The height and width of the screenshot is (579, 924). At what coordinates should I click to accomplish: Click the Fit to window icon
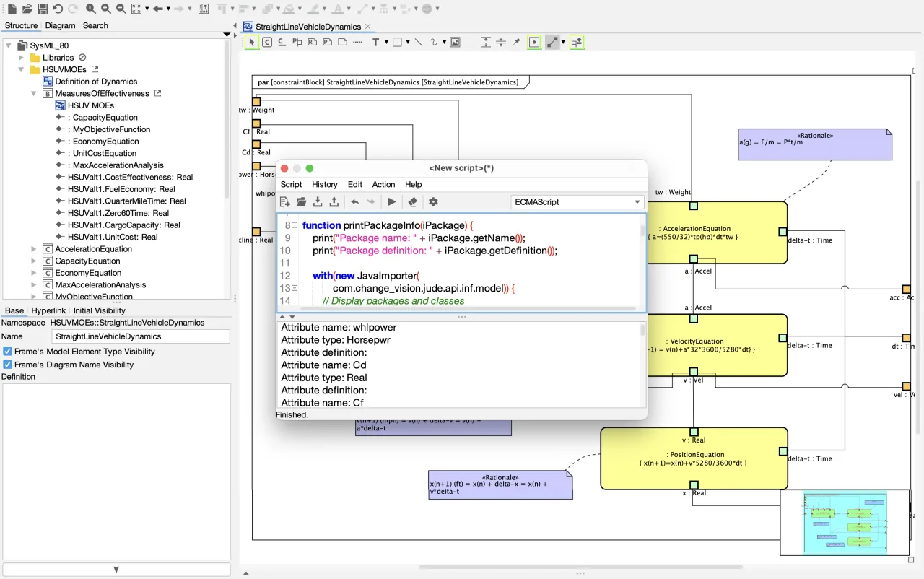136,9
